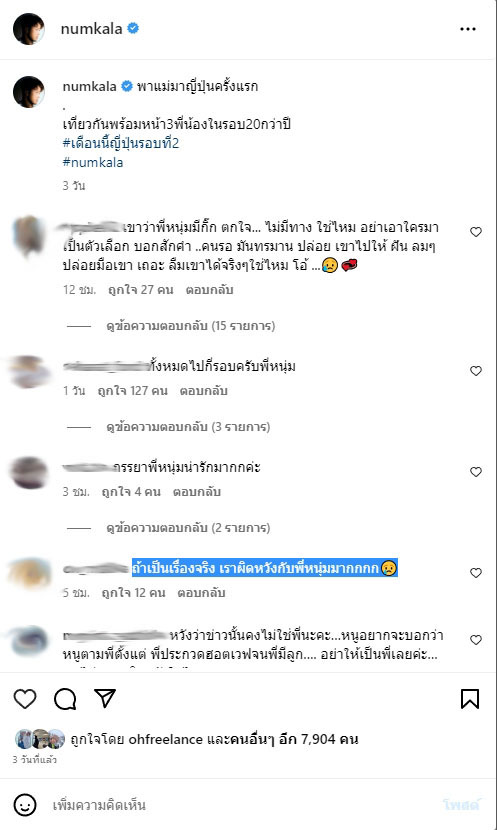
Task: Like the highlighted comment with 12 likes
Action: point(476,573)
